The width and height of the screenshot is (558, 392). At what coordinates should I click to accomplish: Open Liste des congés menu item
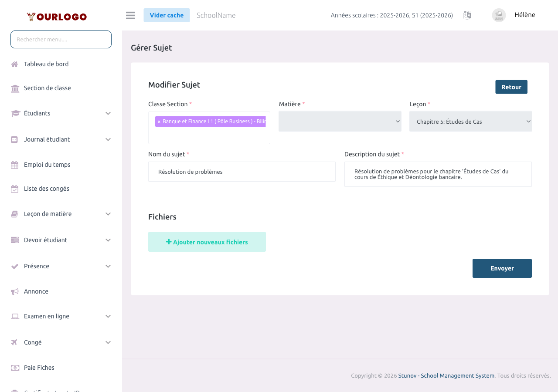pyautogui.click(x=47, y=189)
